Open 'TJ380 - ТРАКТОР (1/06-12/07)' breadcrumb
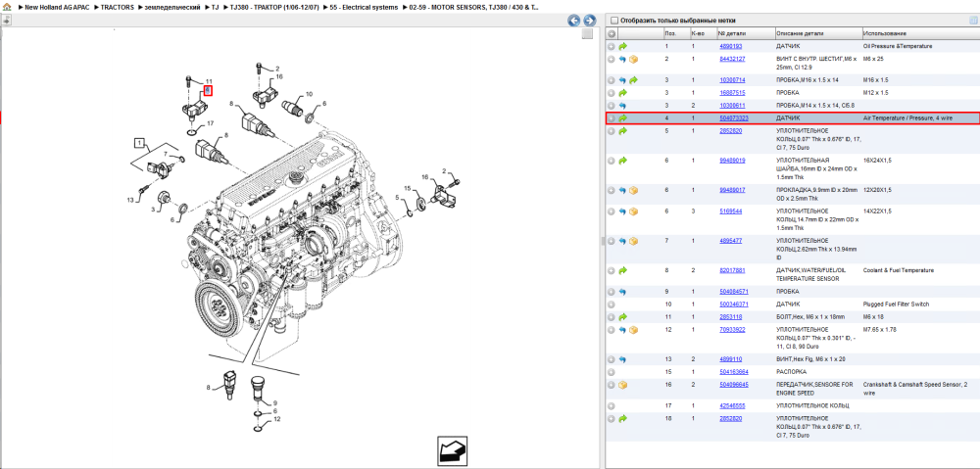Viewport: 980px width, 469px height. click(x=274, y=8)
